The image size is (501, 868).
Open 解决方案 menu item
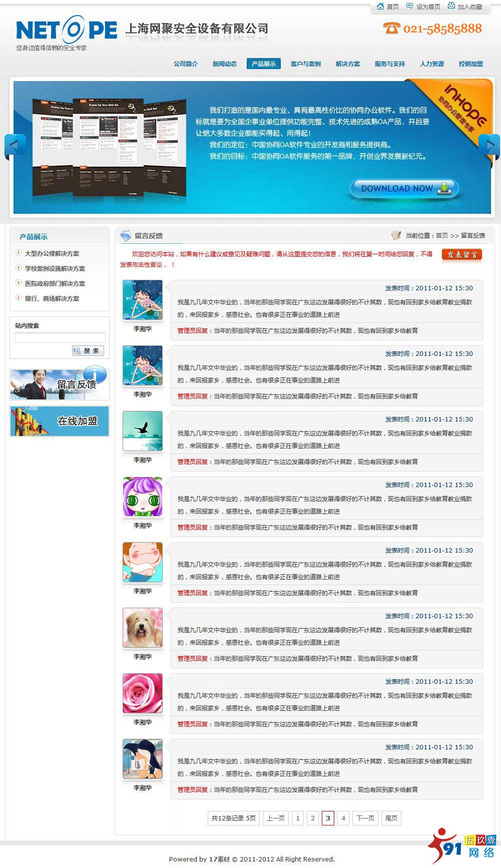(348, 64)
